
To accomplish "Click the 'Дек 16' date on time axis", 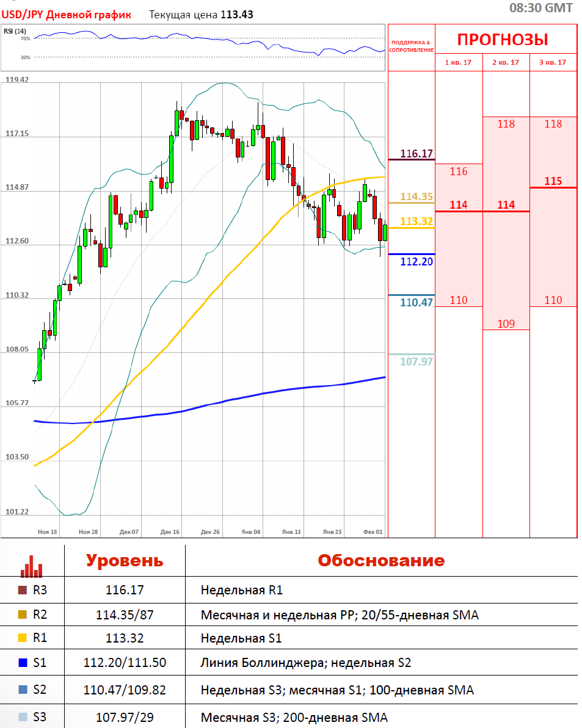I will pos(170,532).
